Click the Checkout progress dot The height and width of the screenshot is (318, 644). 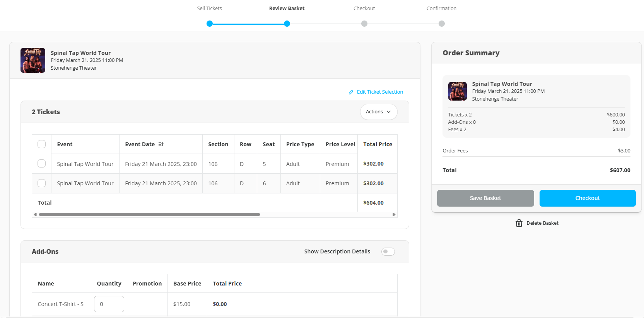(364, 24)
